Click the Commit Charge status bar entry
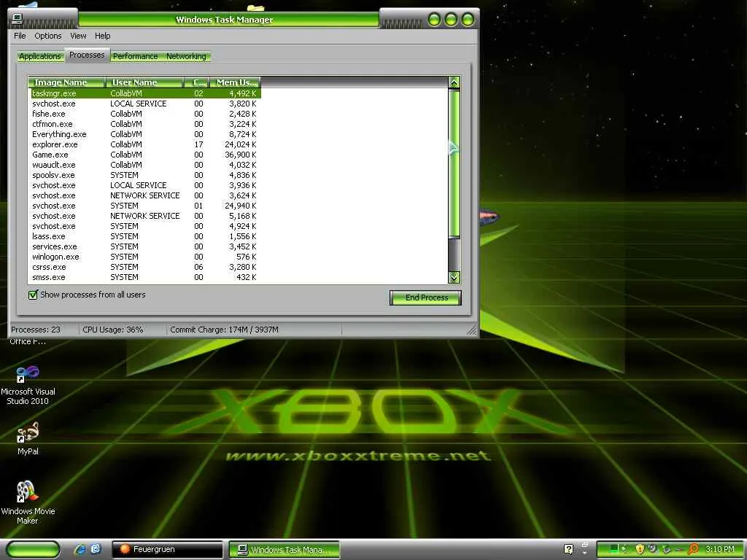The image size is (747, 560). (x=225, y=330)
